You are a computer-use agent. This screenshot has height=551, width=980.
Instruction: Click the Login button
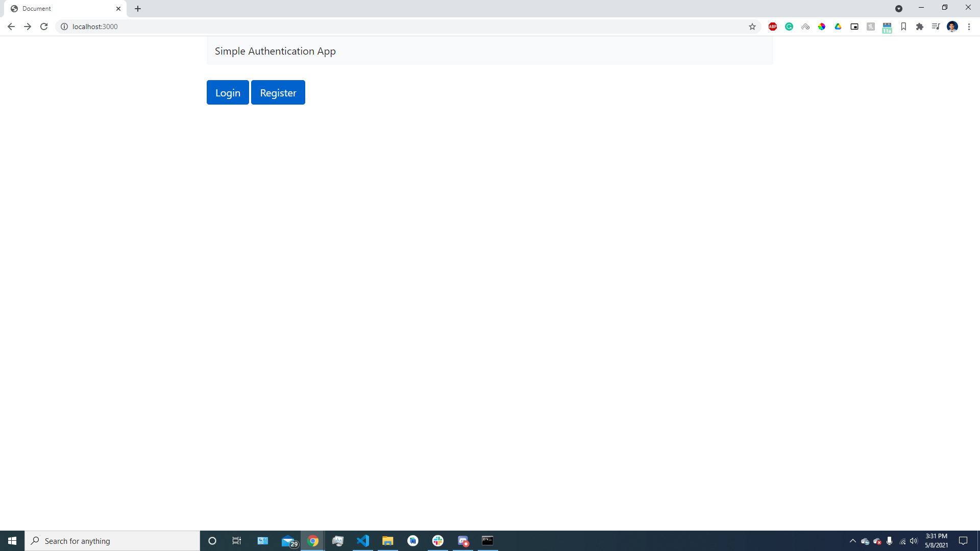click(x=228, y=92)
